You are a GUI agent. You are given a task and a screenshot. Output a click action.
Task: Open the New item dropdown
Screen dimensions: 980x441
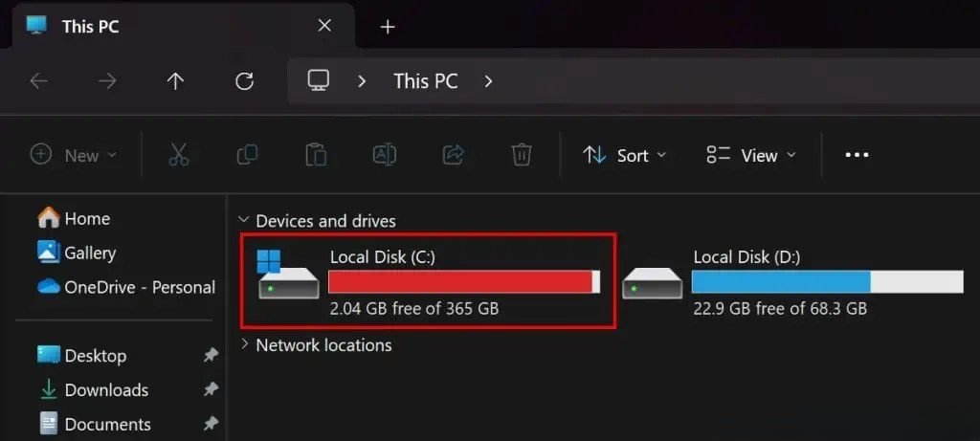[74, 155]
